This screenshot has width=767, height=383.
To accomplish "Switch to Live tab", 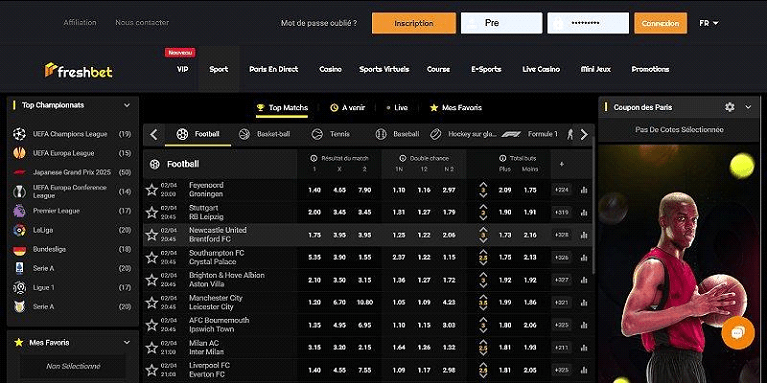I will (397, 108).
